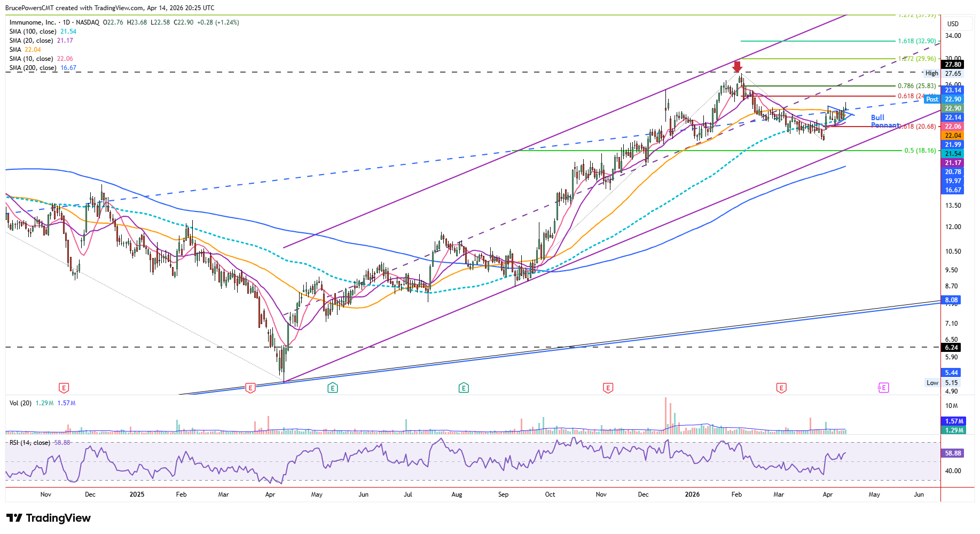980x534 pixels.
Task: Open the green earnings marker at Aug 2025
Action: [x=464, y=388]
